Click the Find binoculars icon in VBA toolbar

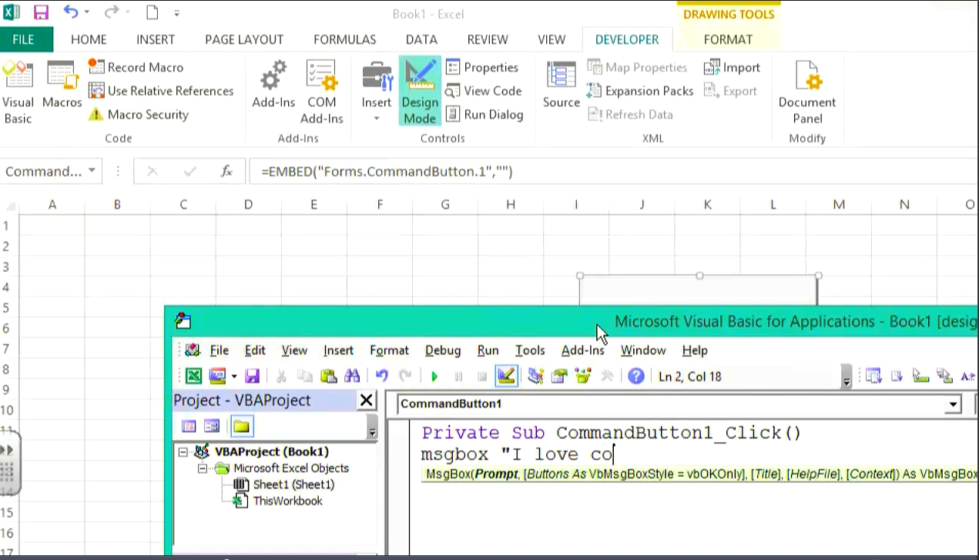(352, 376)
